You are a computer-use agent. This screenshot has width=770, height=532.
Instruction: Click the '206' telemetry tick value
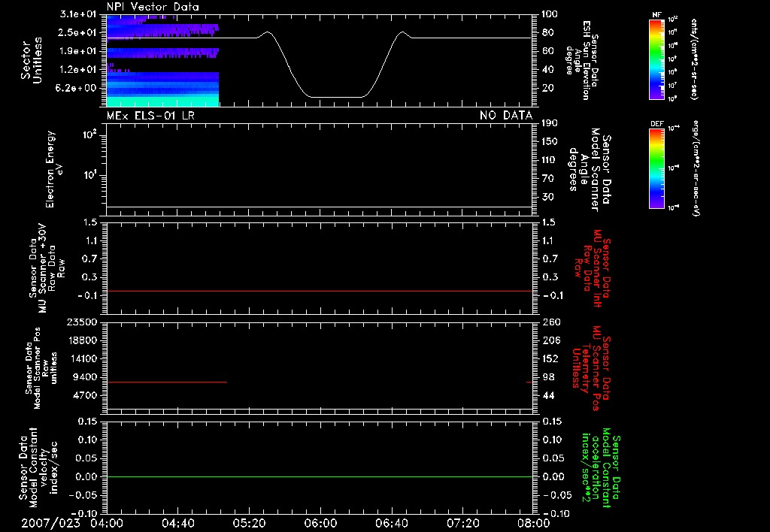[x=550, y=340]
